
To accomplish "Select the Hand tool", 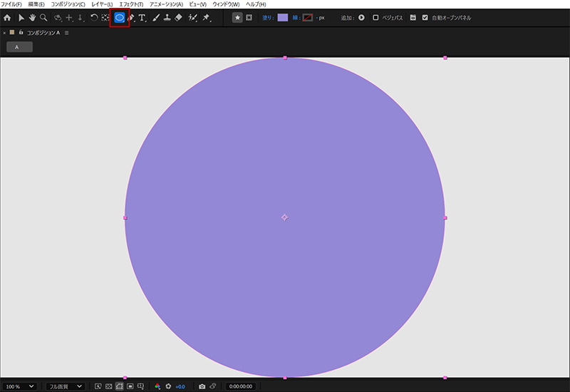I will click(x=32, y=17).
